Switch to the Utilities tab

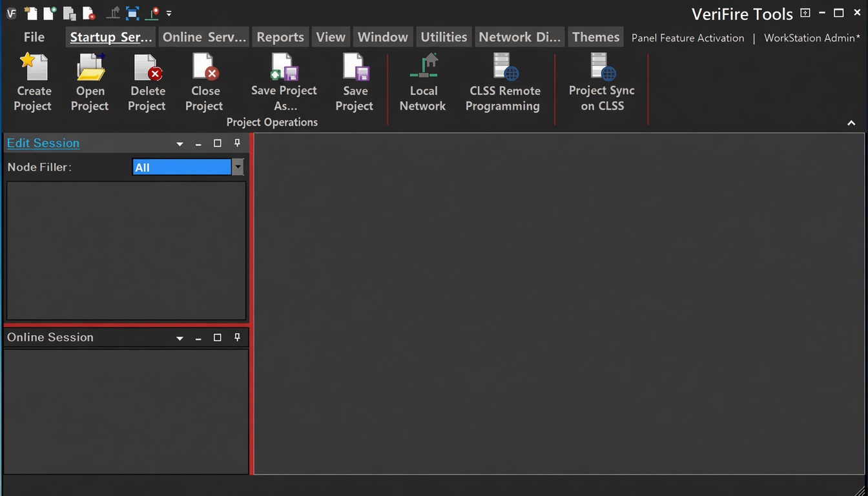coord(444,37)
